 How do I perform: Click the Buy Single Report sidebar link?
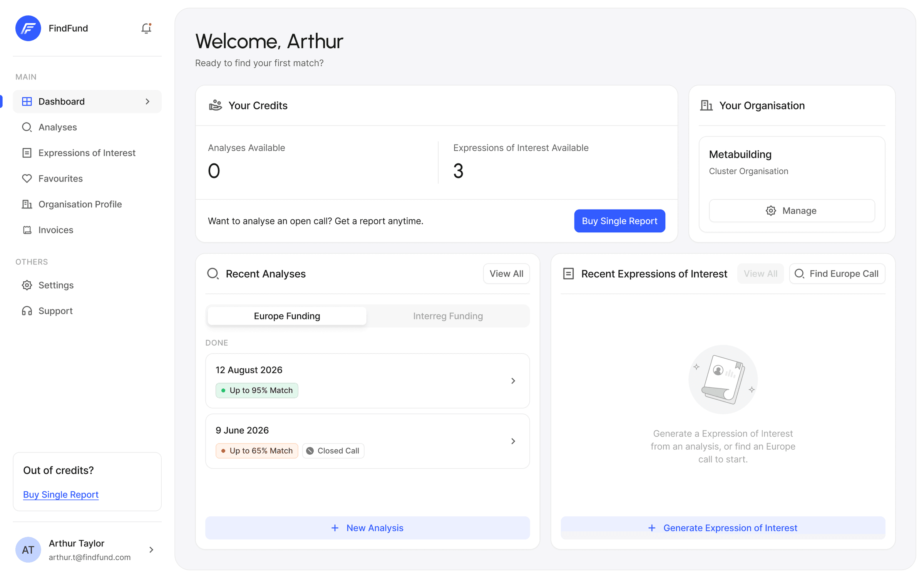(61, 494)
